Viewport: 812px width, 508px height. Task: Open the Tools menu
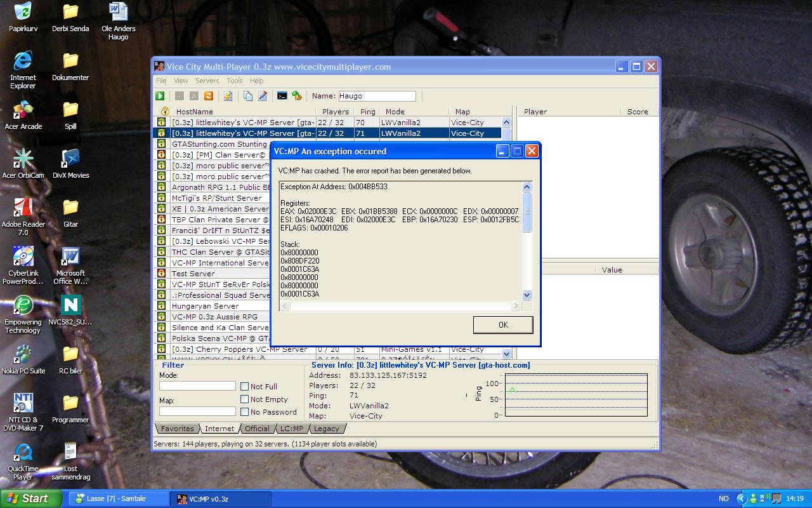click(235, 81)
